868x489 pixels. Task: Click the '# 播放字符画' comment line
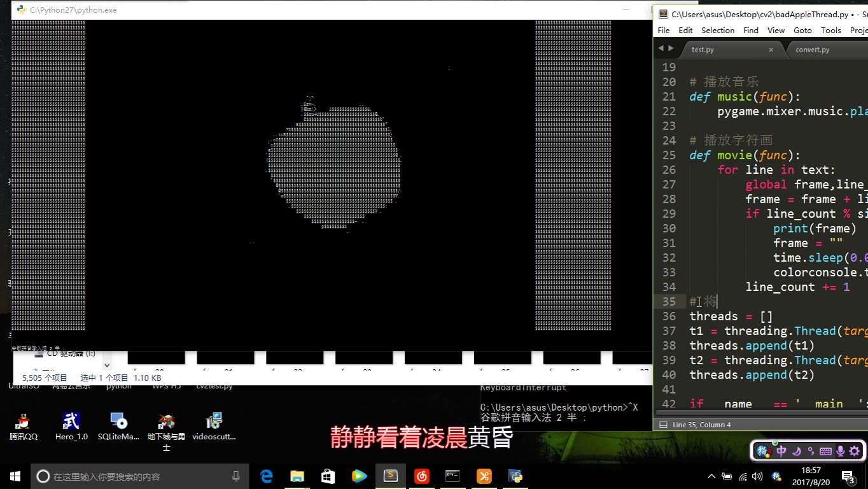731,140
